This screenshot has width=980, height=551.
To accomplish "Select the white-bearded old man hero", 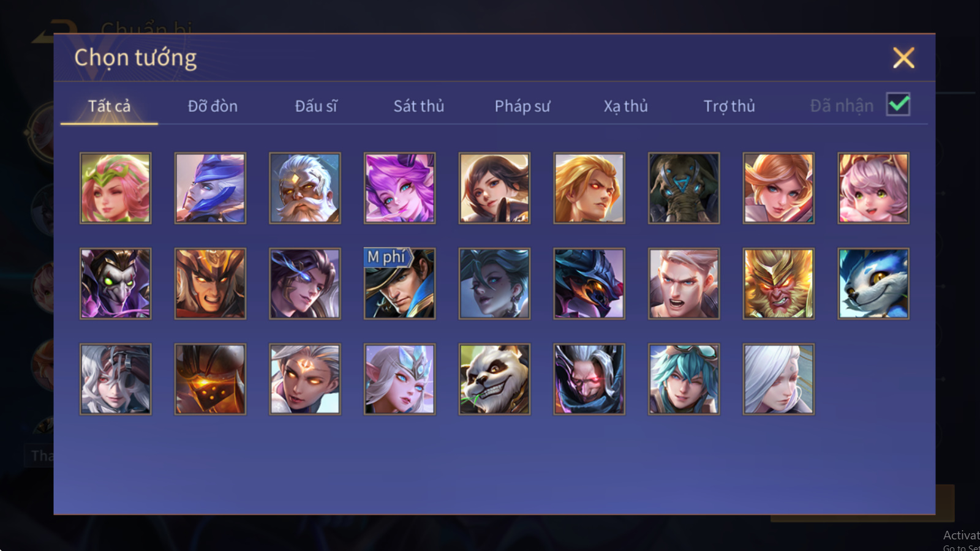I will tap(305, 188).
